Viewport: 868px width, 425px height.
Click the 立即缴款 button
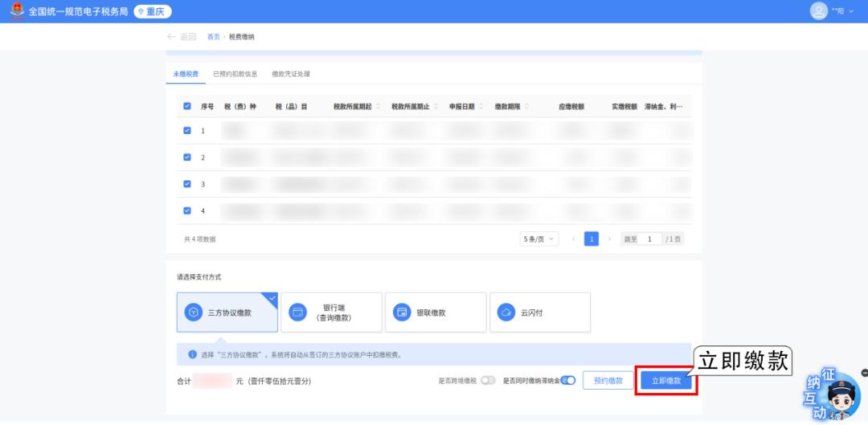[666, 381]
